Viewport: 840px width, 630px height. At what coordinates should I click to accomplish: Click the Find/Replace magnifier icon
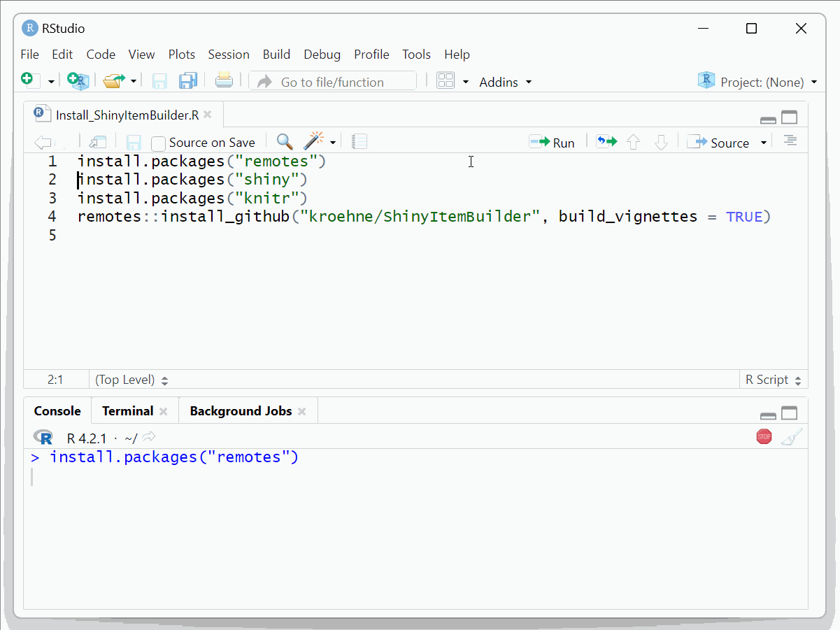click(284, 142)
